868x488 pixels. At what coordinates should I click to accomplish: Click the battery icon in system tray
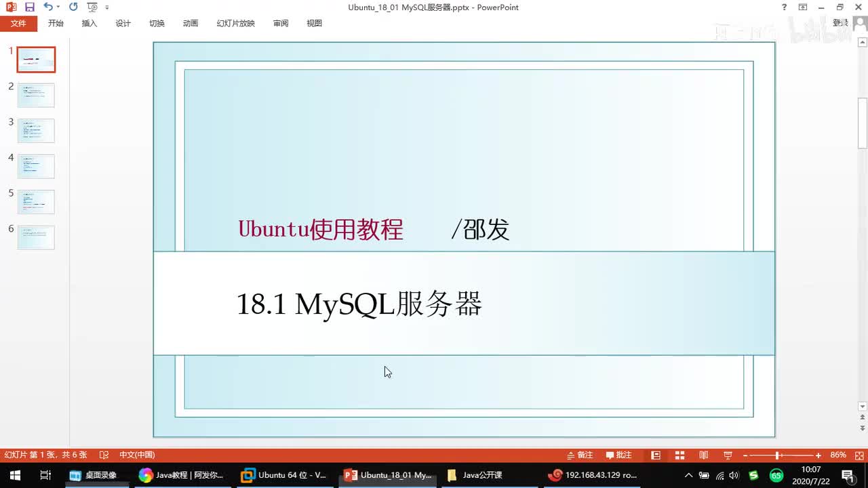(704, 475)
